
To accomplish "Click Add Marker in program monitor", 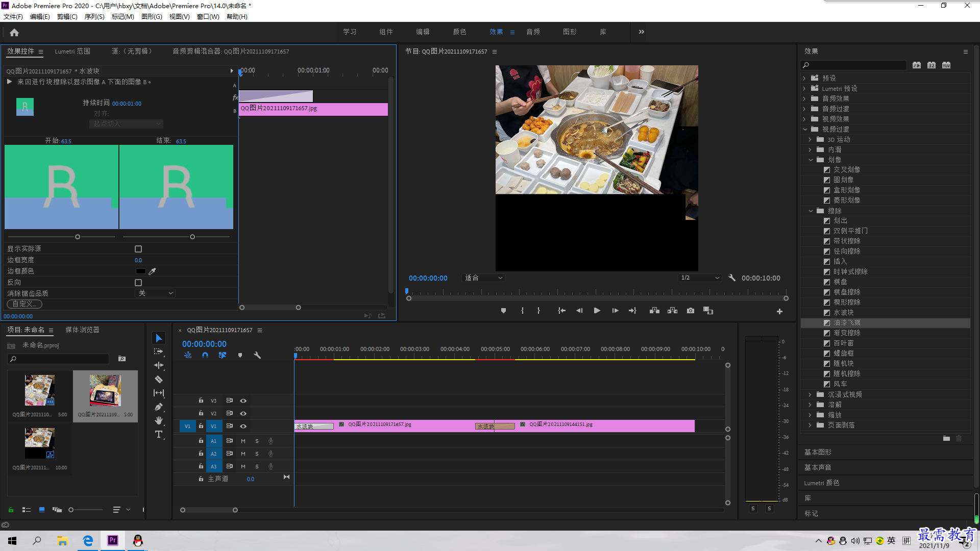I will (x=503, y=311).
